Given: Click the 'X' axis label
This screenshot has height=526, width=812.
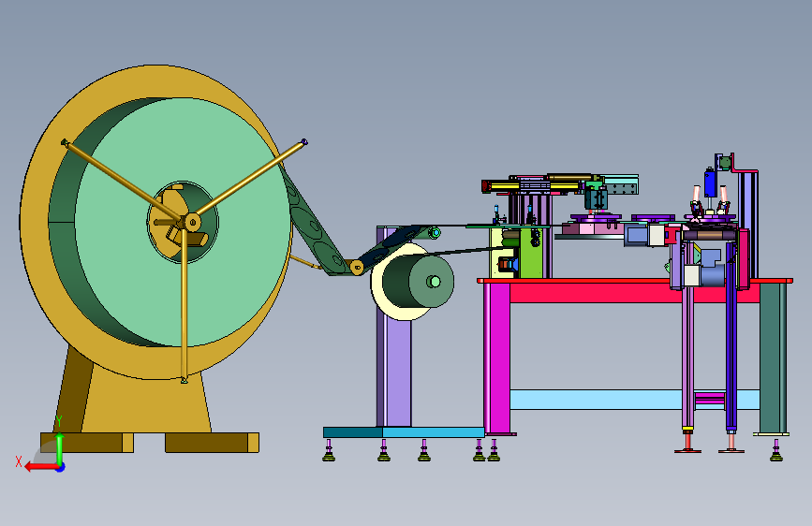Looking at the screenshot, I should [19, 461].
